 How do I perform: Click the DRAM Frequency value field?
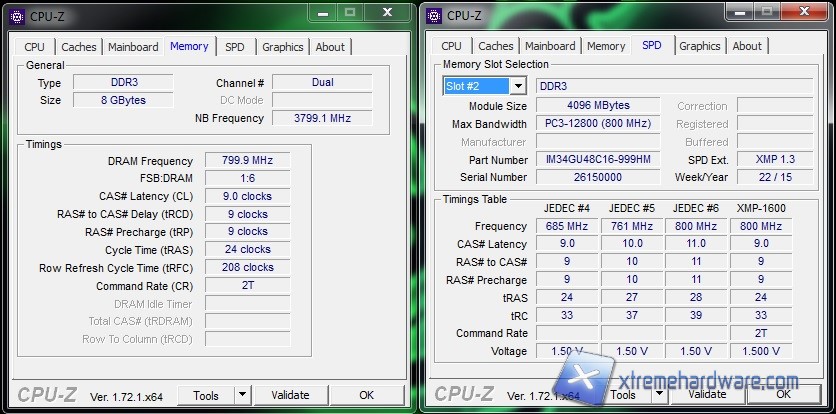point(247,161)
